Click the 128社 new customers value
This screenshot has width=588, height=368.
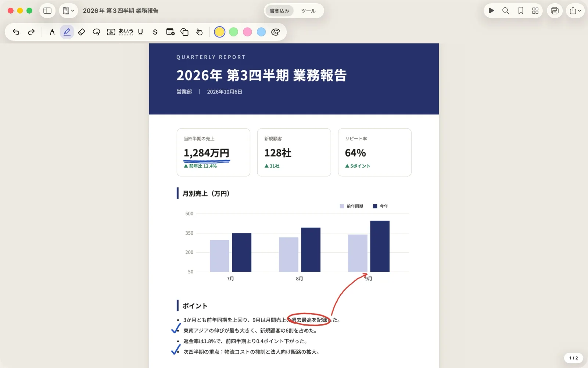[x=278, y=153]
